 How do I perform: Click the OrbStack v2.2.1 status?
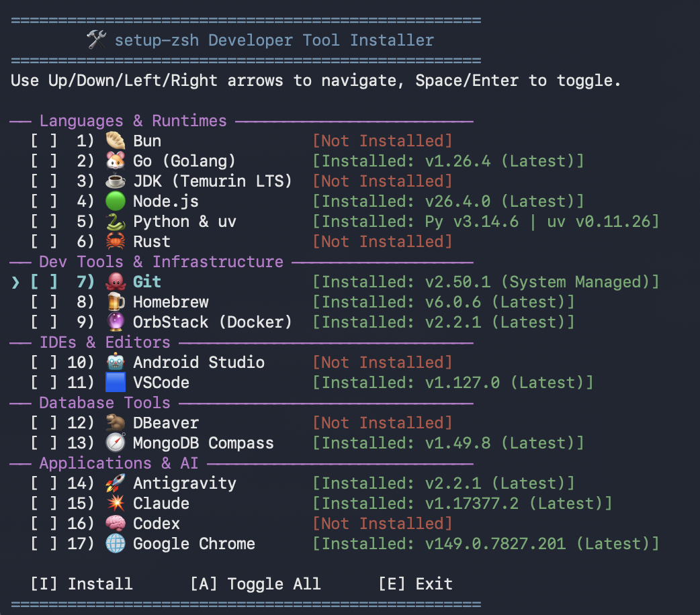pyautogui.click(x=444, y=322)
